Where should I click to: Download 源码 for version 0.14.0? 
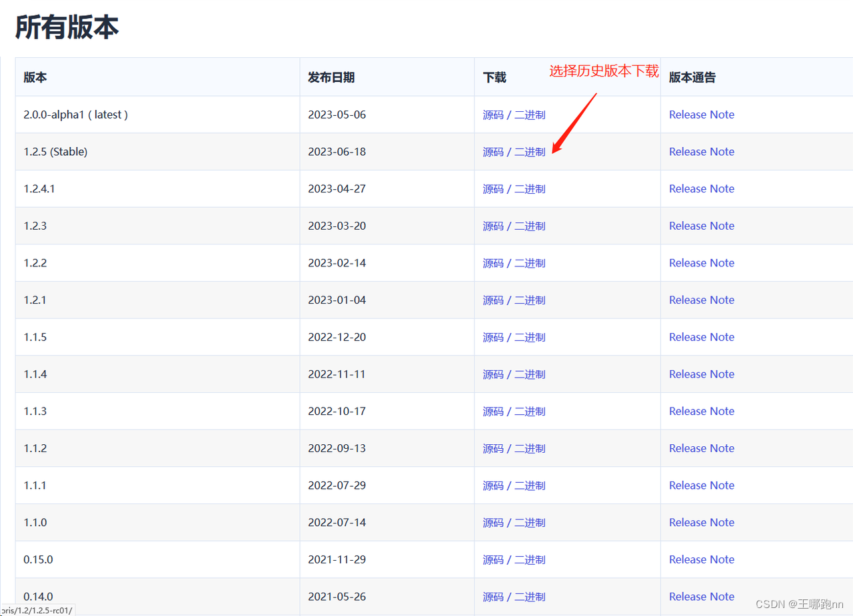pyautogui.click(x=493, y=597)
